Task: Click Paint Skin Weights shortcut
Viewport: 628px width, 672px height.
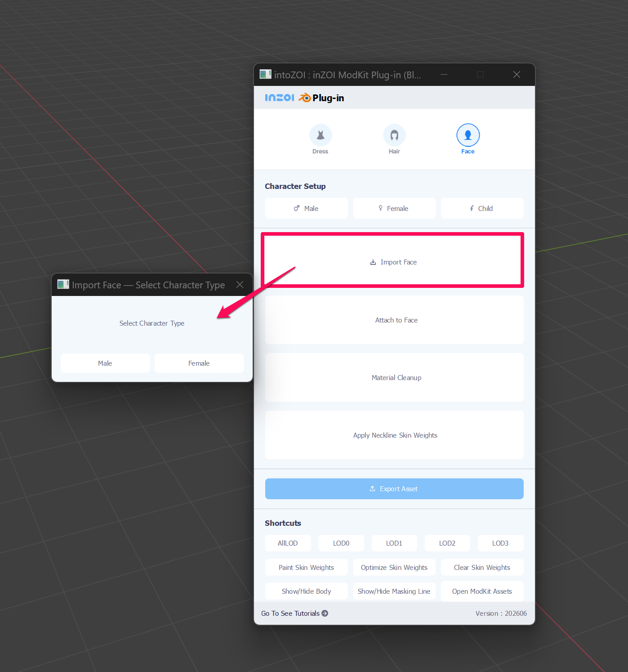Action: 307,567
